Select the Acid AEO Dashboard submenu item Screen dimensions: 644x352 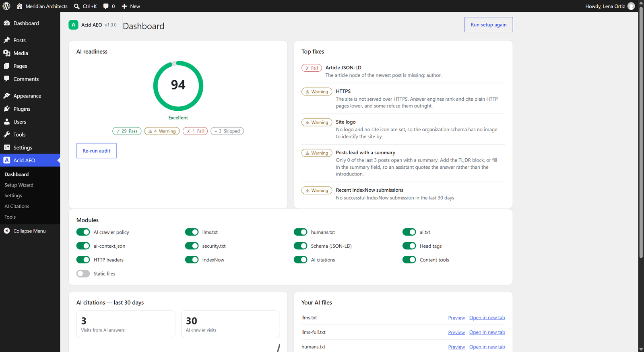tap(17, 174)
